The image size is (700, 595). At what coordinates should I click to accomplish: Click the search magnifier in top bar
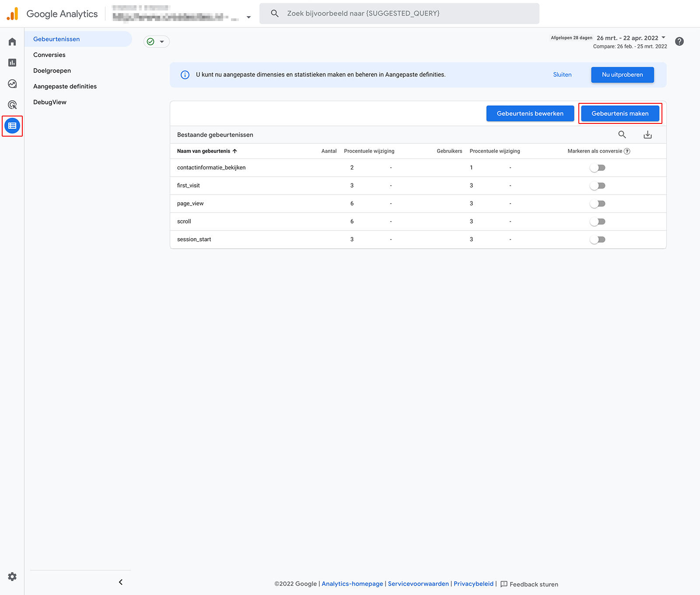275,14
